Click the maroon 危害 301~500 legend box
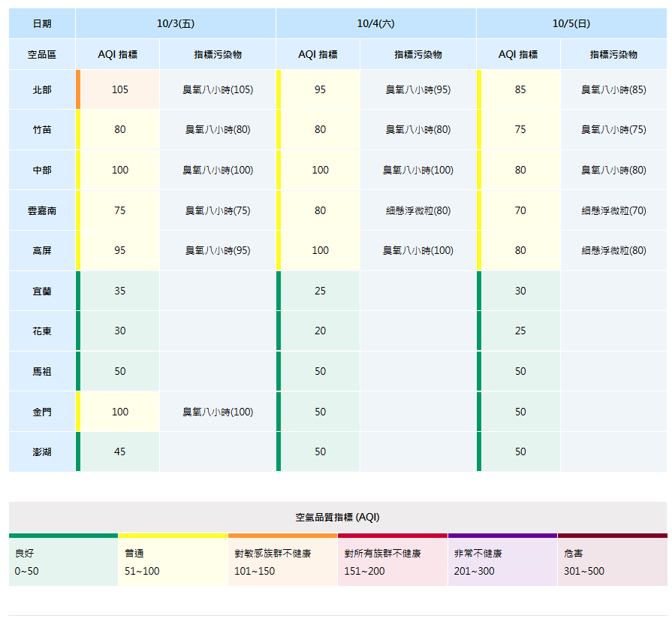 [612, 561]
